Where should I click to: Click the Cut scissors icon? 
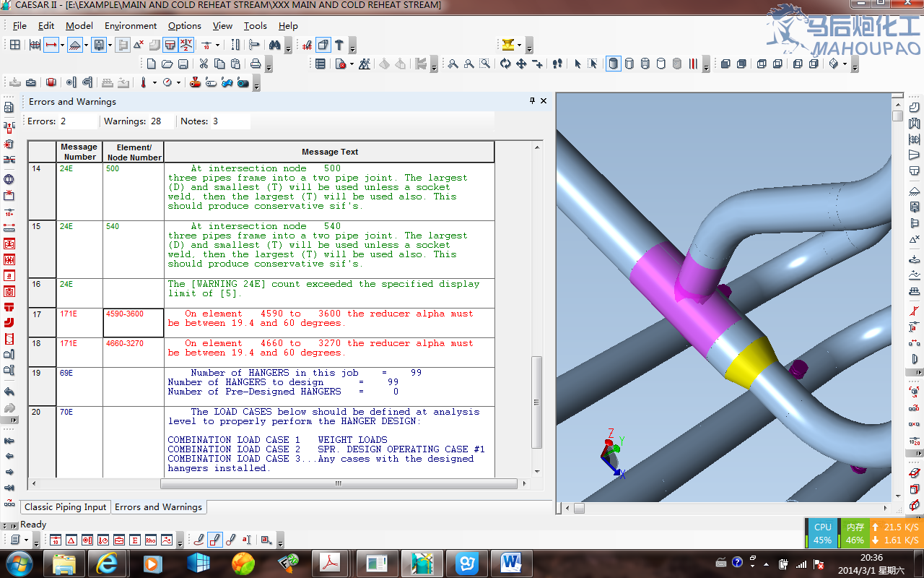(x=204, y=64)
